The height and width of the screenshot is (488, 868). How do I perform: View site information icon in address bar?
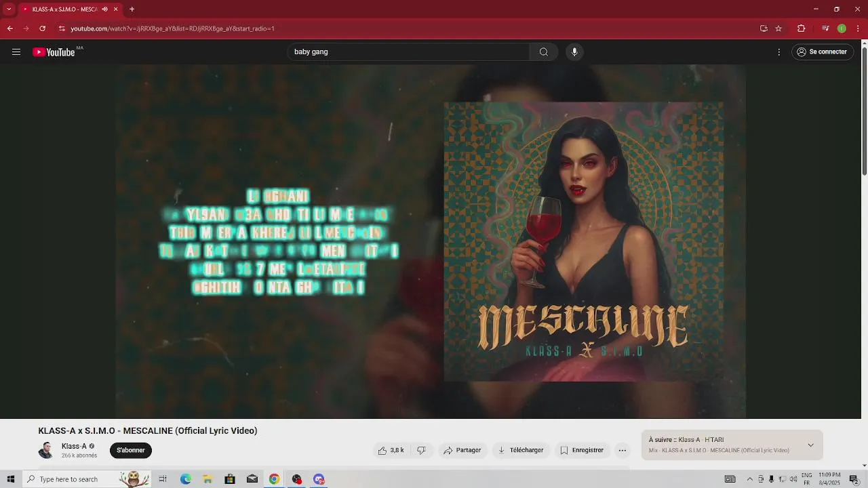pos(62,28)
